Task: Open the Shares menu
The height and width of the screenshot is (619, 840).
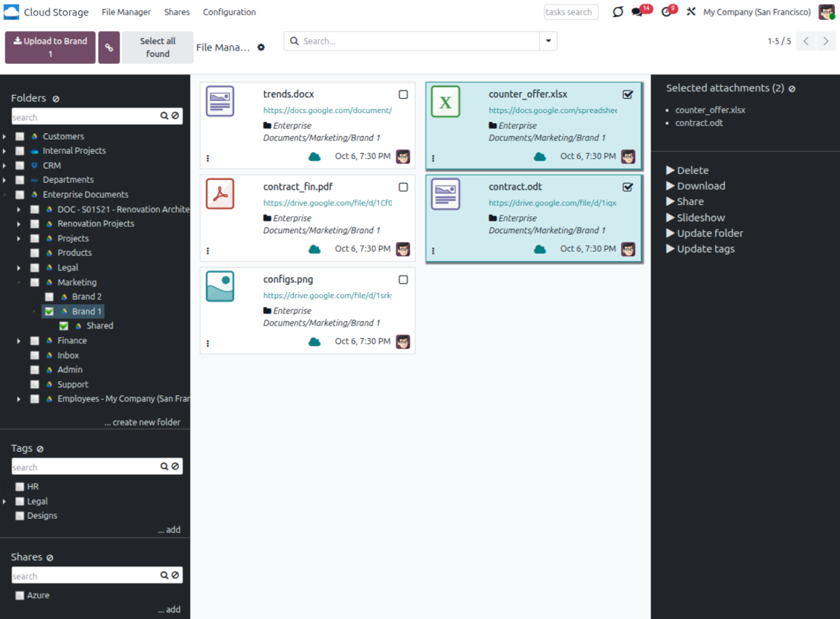Action: pos(177,12)
